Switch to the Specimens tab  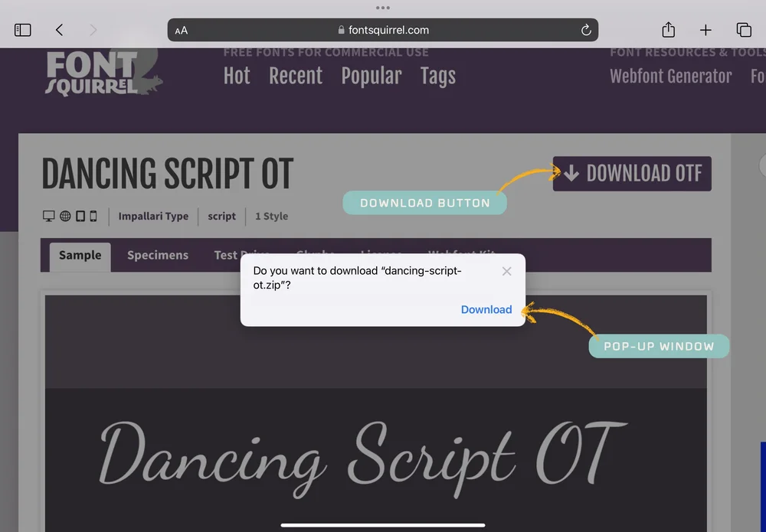158,255
